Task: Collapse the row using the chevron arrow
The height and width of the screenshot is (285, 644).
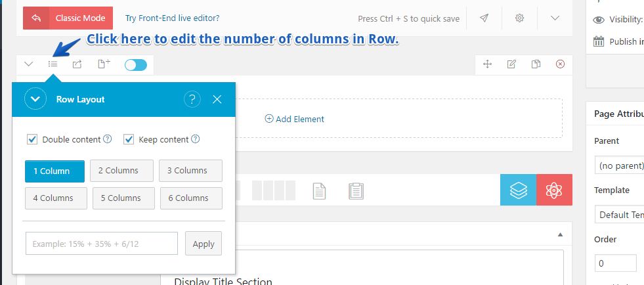Action: click(x=29, y=64)
